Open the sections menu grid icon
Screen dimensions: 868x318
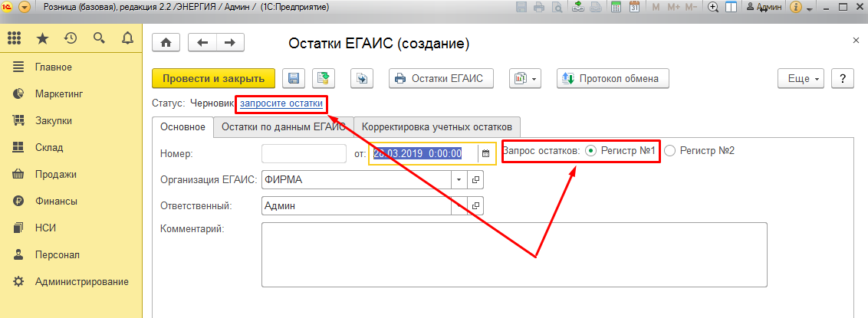15,38
